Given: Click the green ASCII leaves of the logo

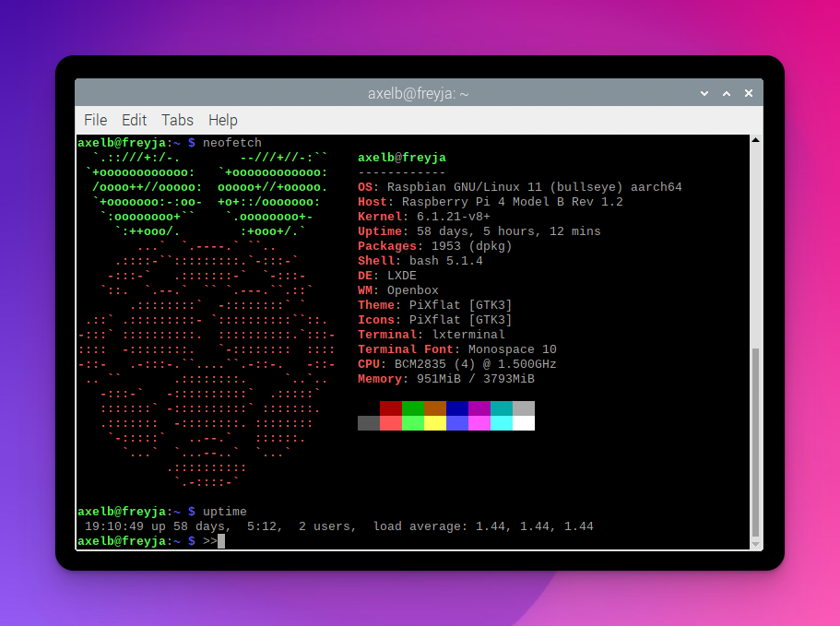Looking at the screenshot, I should click(x=207, y=195).
